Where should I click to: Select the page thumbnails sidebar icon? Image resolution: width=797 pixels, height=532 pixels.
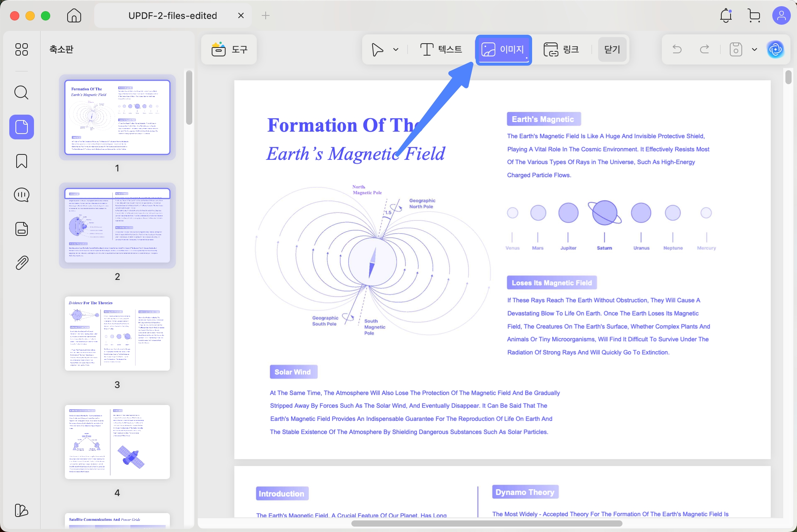pyautogui.click(x=22, y=127)
